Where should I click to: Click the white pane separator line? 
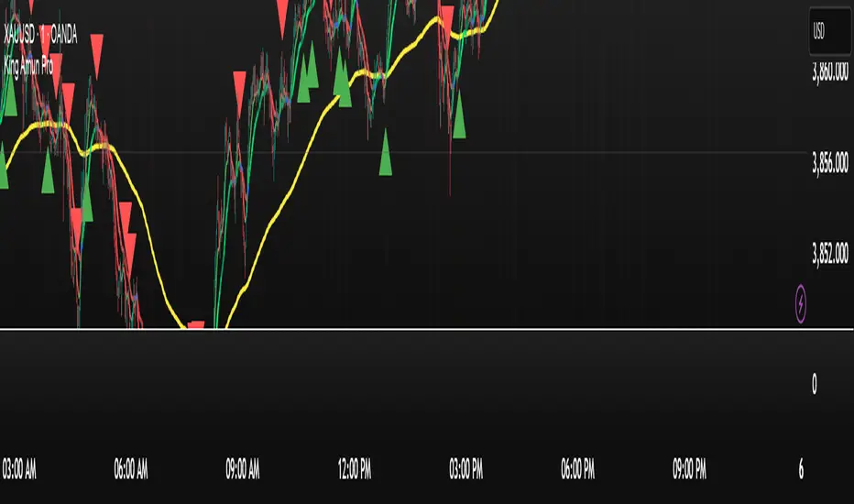coord(427,329)
